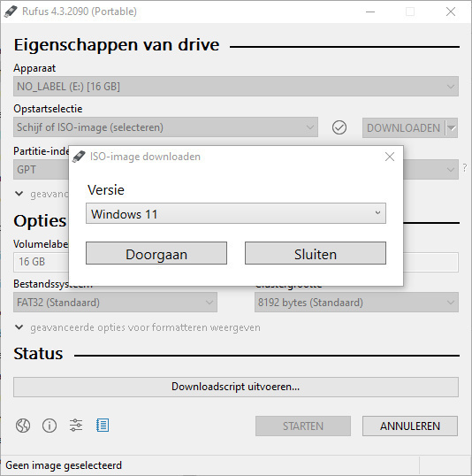The height and width of the screenshot is (476, 472).
Task: Click the Rufus USB icon in title bar
Action: (11, 12)
